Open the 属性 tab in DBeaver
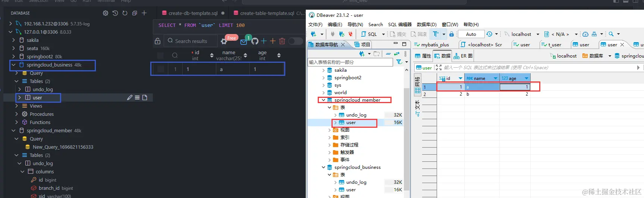 click(423, 56)
